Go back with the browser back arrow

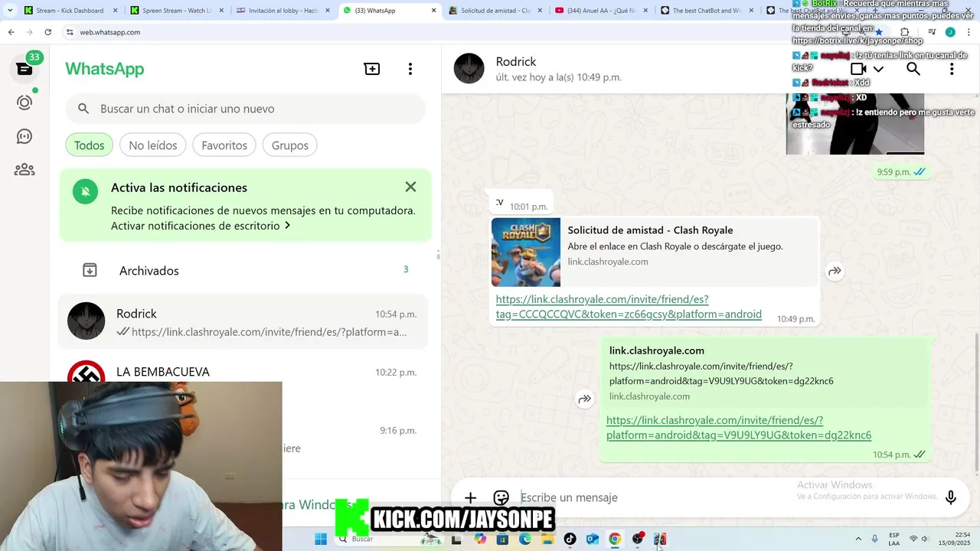(x=11, y=32)
